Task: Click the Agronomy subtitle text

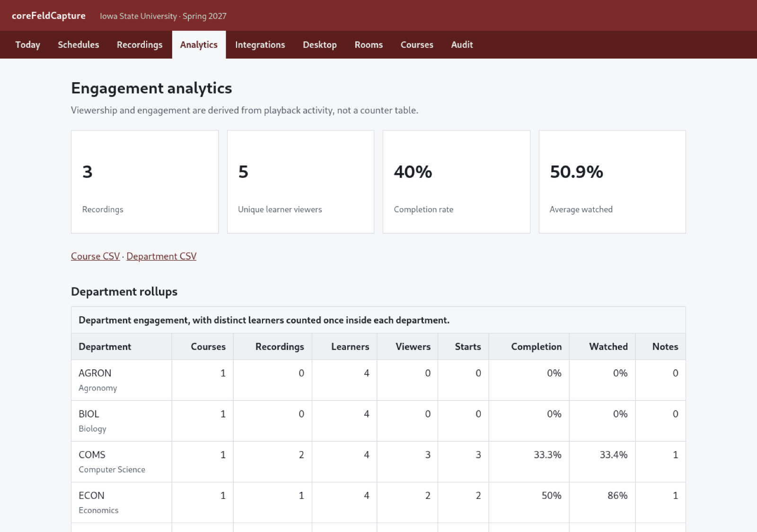Action: 97,388
